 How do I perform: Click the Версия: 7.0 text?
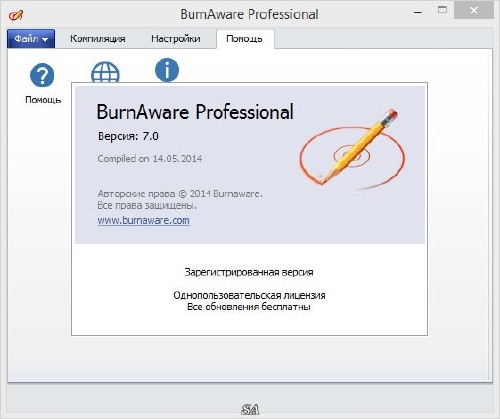coord(128,136)
